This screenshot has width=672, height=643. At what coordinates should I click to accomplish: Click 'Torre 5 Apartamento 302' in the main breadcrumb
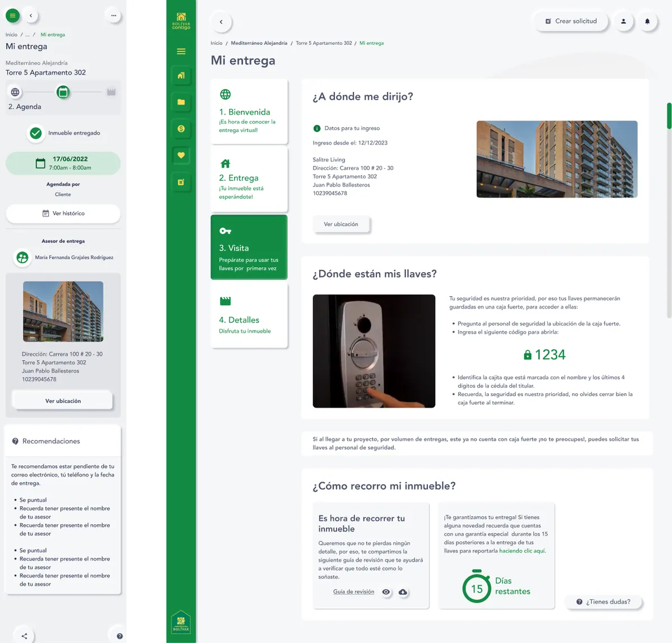tap(324, 43)
